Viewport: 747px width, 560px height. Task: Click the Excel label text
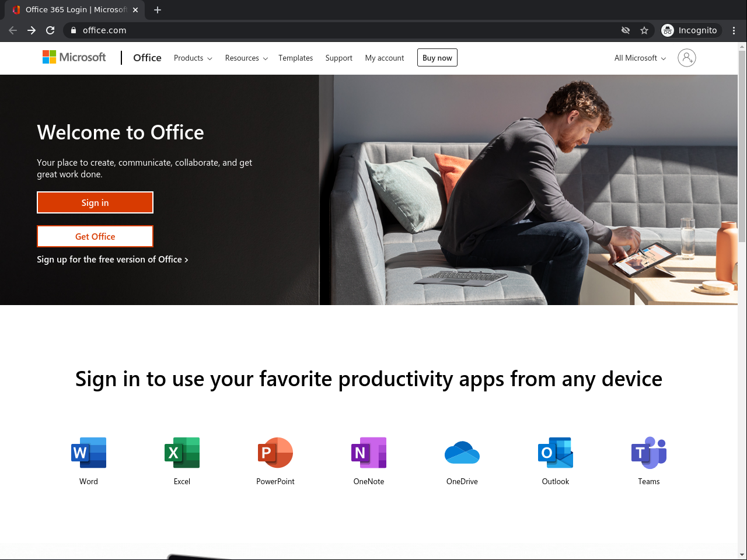(182, 481)
